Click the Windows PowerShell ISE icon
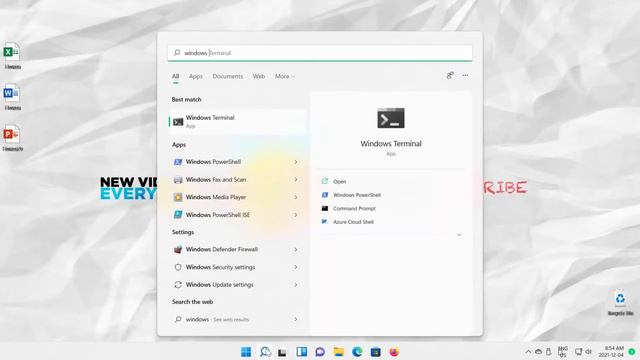Screen dimensions: 640x360 (x=178, y=215)
